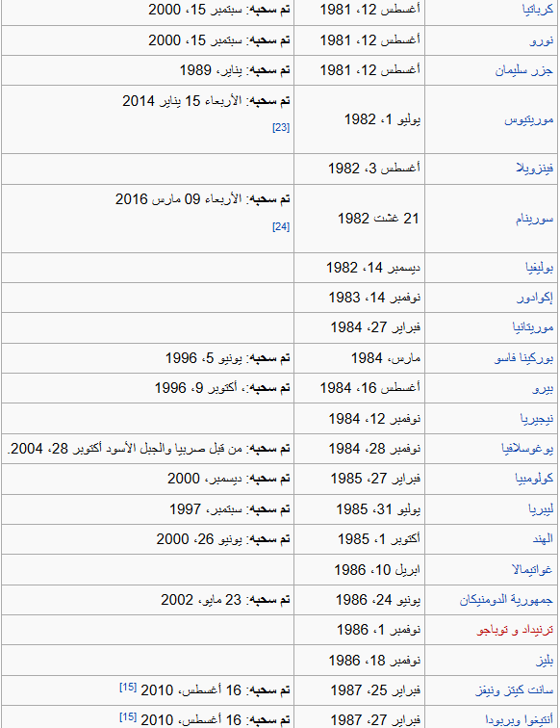Image resolution: width=560 pixels, height=728 pixels.
Task: Open the موريتيوس country link
Action: [529, 119]
